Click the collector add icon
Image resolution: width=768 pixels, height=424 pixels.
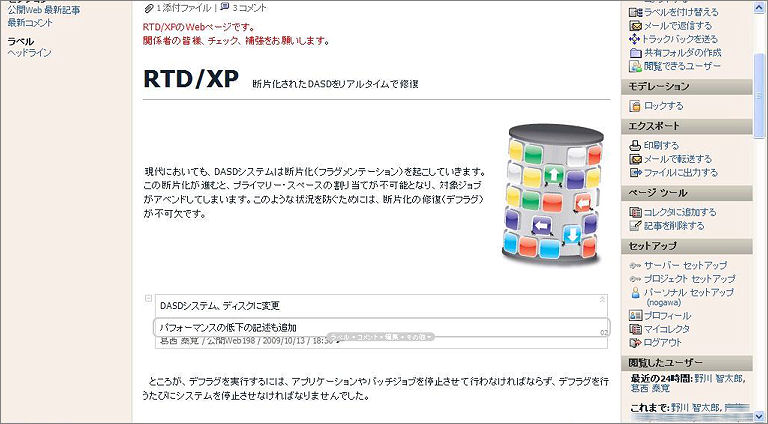(635, 212)
